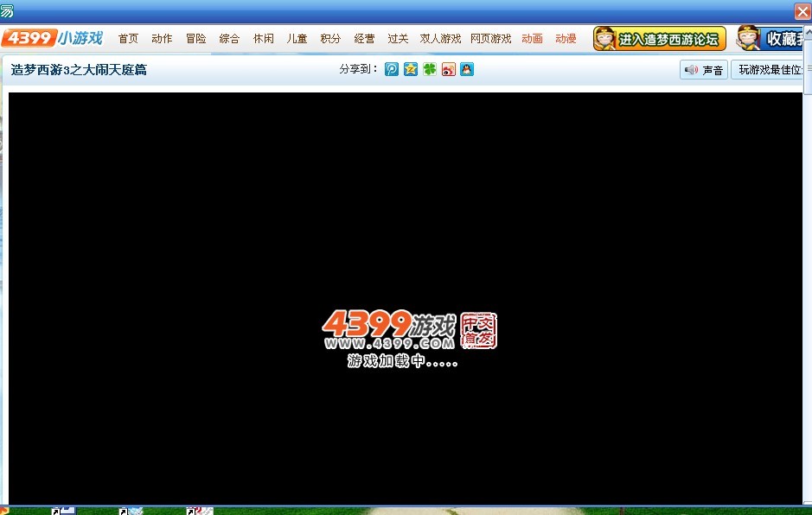Click the green app icon in title bar
The width and height of the screenshot is (812, 515).
click(x=7, y=10)
